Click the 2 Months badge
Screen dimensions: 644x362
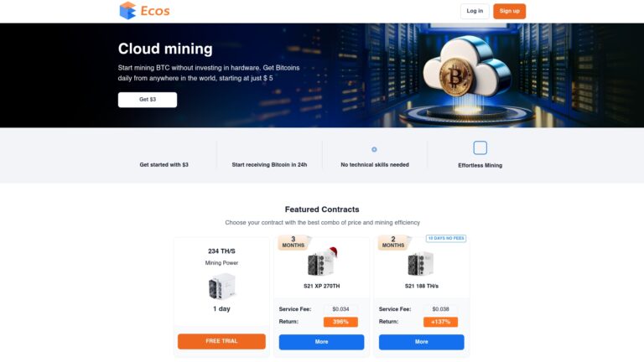(394, 241)
